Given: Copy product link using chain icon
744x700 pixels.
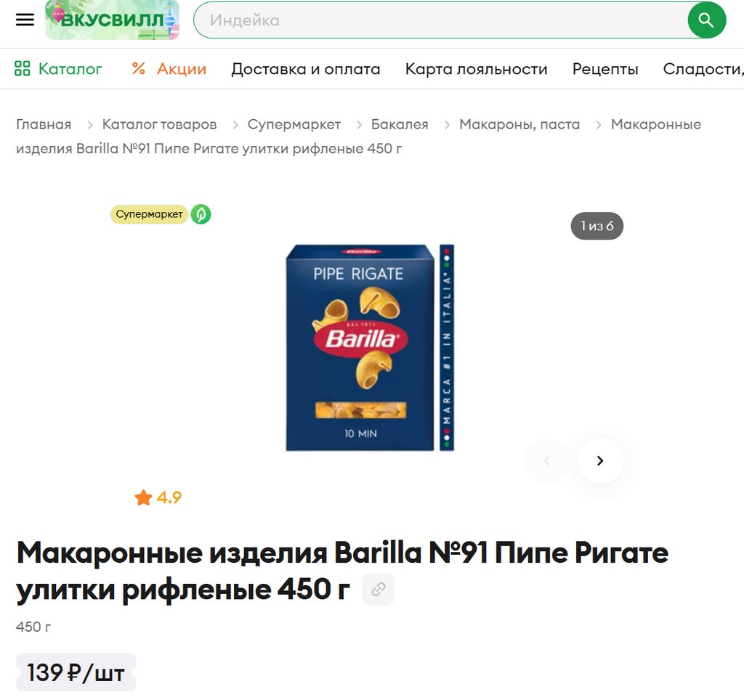Looking at the screenshot, I should pyautogui.click(x=378, y=589).
